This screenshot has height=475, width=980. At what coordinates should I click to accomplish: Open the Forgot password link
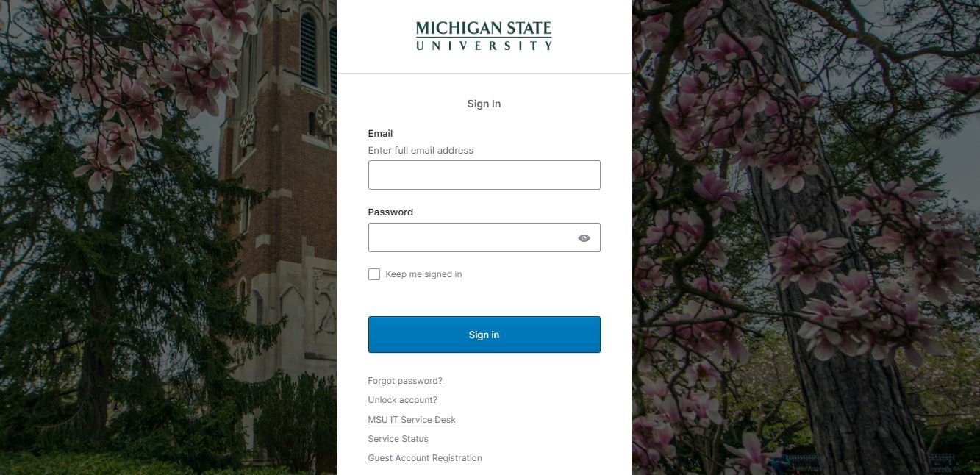click(404, 380)
